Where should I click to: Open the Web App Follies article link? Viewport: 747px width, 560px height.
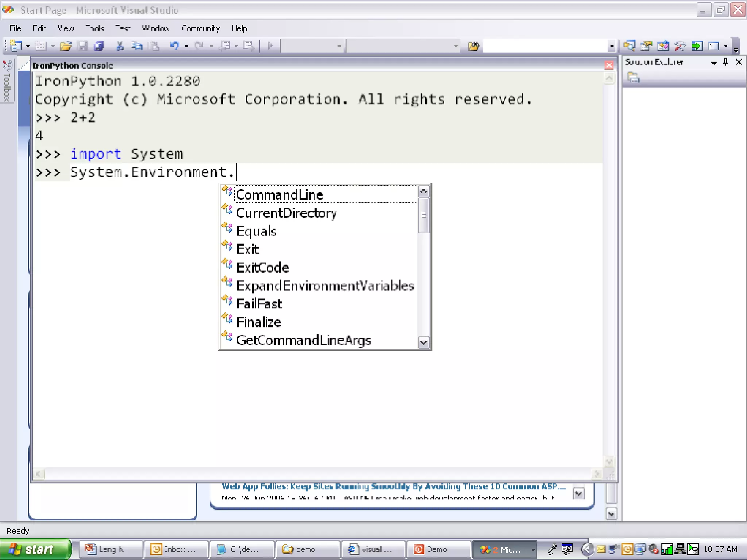[394, 487]
